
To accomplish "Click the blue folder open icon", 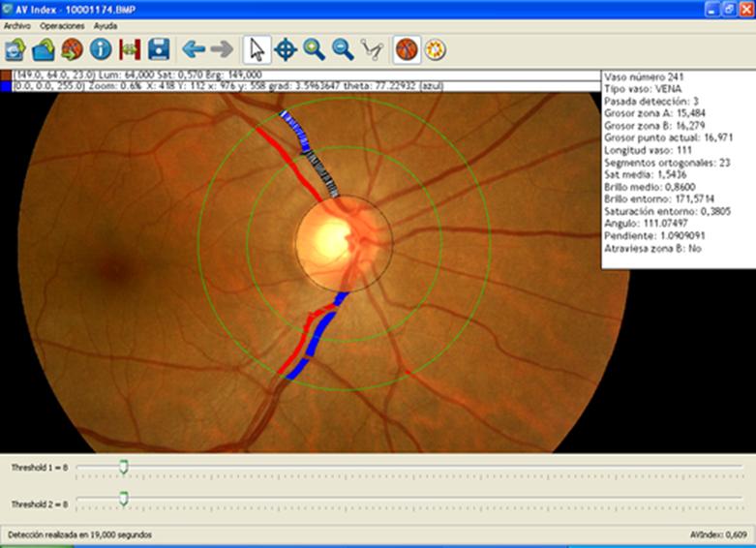I will pyautogui.click(x=43, y=48).
